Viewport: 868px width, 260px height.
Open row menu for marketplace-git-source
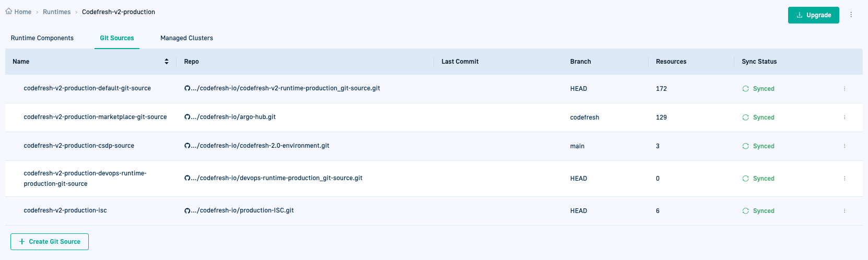click(x=844, y=117)
